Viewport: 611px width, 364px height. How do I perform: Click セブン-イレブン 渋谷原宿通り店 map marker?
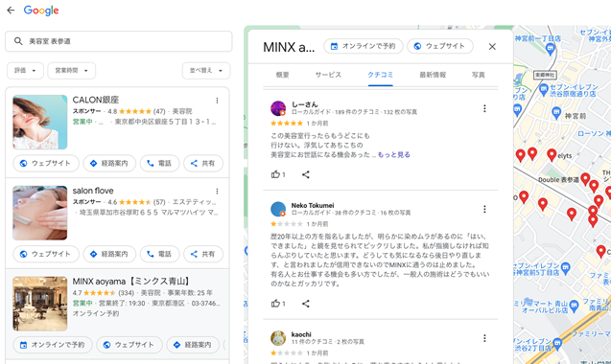tap(544, 90)
